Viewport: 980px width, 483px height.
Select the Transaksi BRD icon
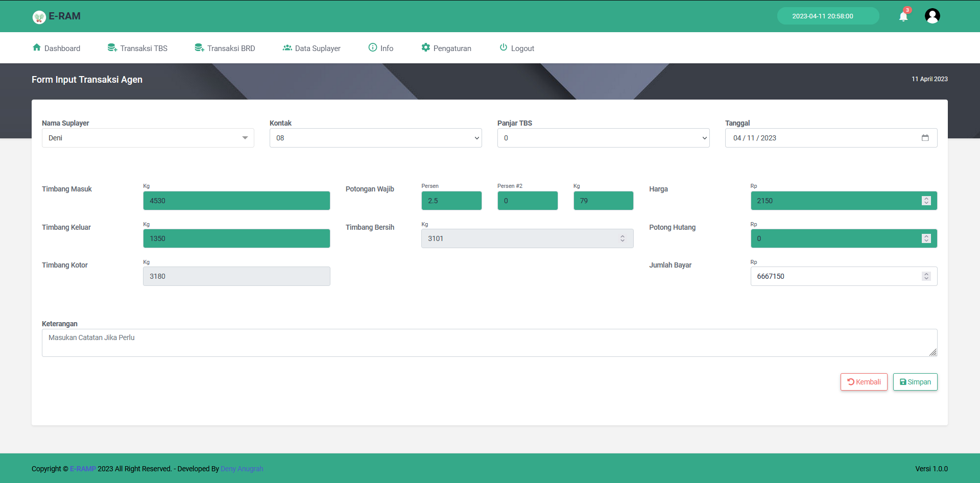199,47
